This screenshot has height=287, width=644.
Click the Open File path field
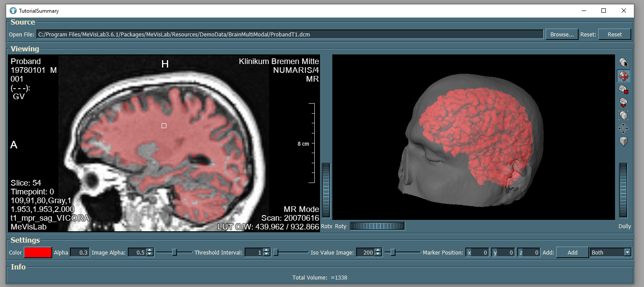click(290, 34)
